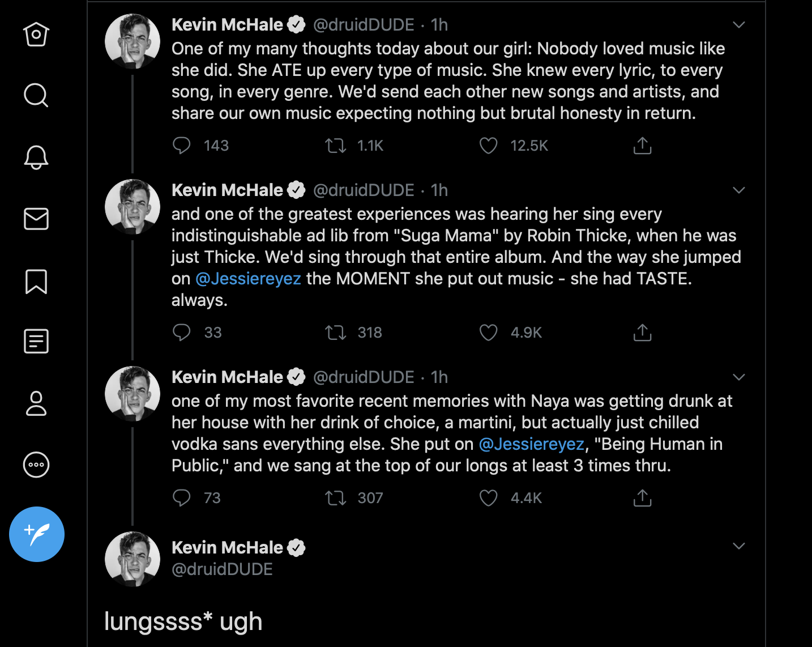812x647 pixels.
Task: Reply to the tweet with 143 replies
Action: [x=182, y=146]
